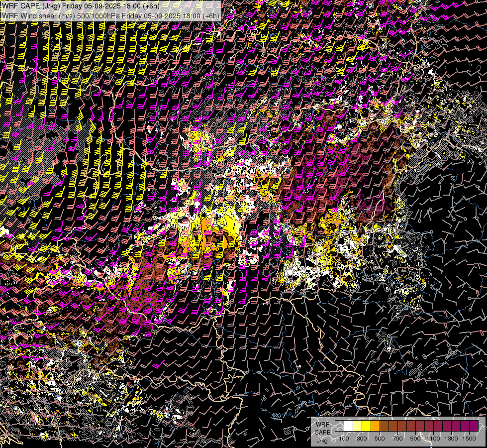Image resolution: width=487 pixels, height=448 pixels.
Task: Click the 900 legend value
Action: [x=415, y=439]
